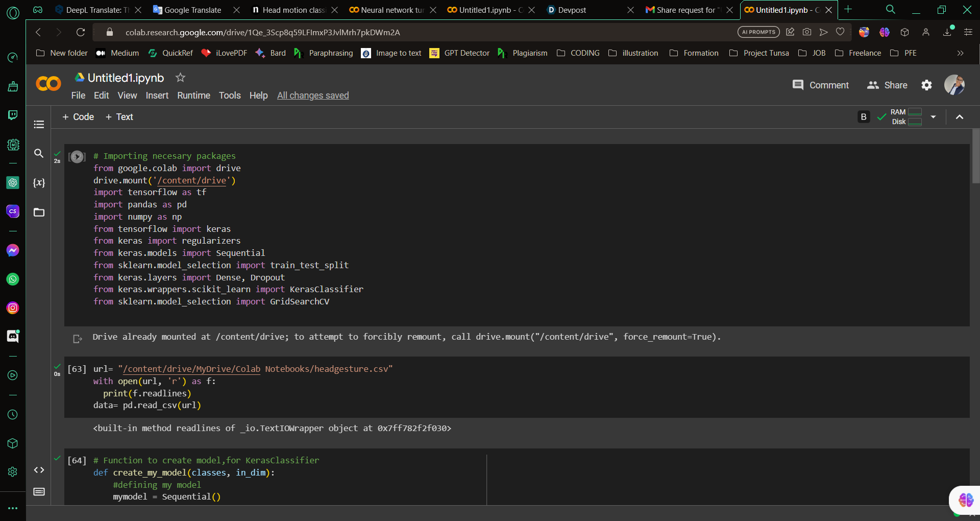This screenshot has width=980, height=521.
Task: Open the Runtime menu
Action: pyautogui.click(x=193, y=96)
